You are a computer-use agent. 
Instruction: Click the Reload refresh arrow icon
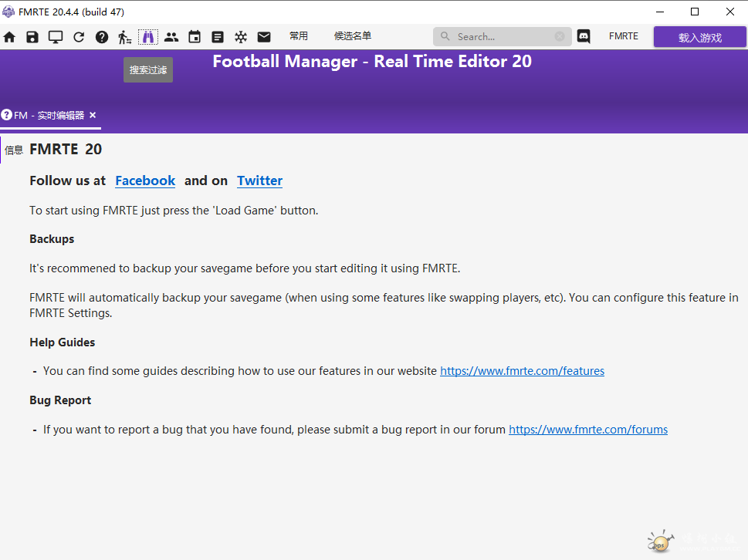(x=79, y=37)
